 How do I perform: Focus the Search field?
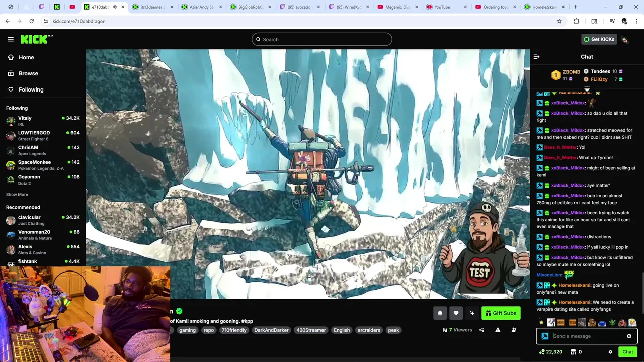pos(322,39)
